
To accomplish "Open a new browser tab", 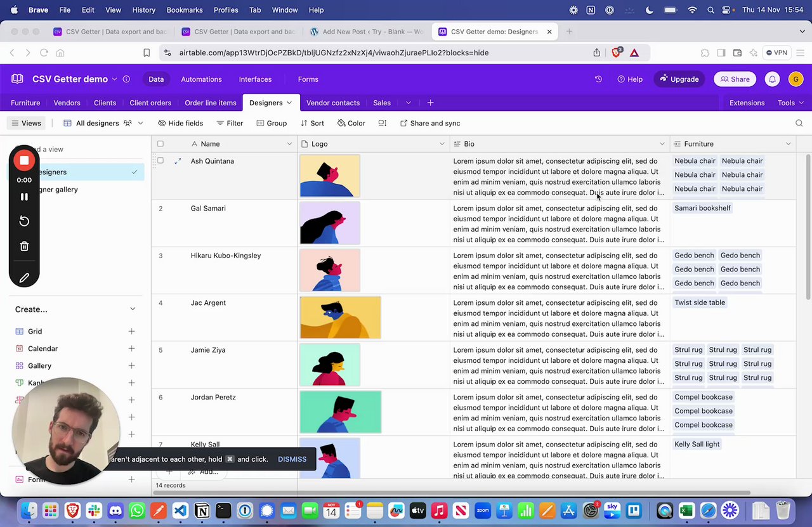I will [569, 32].
